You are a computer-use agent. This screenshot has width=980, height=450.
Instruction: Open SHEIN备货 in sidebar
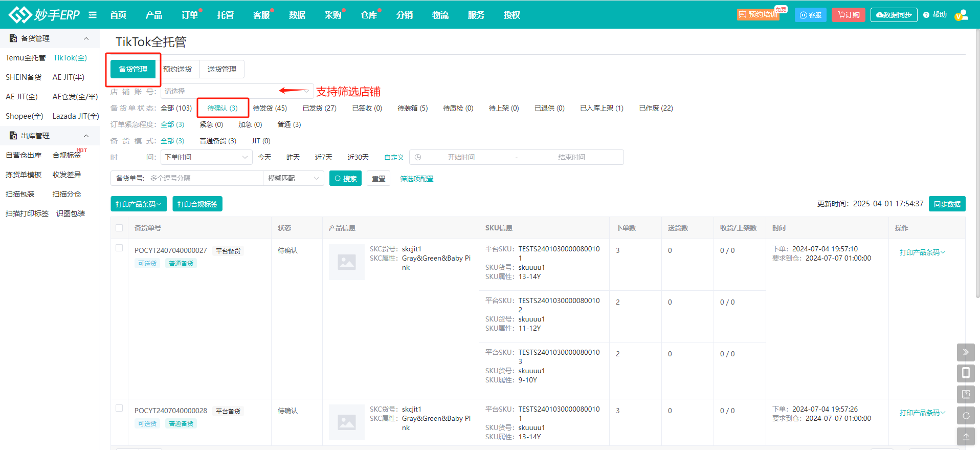coord(24,77)
